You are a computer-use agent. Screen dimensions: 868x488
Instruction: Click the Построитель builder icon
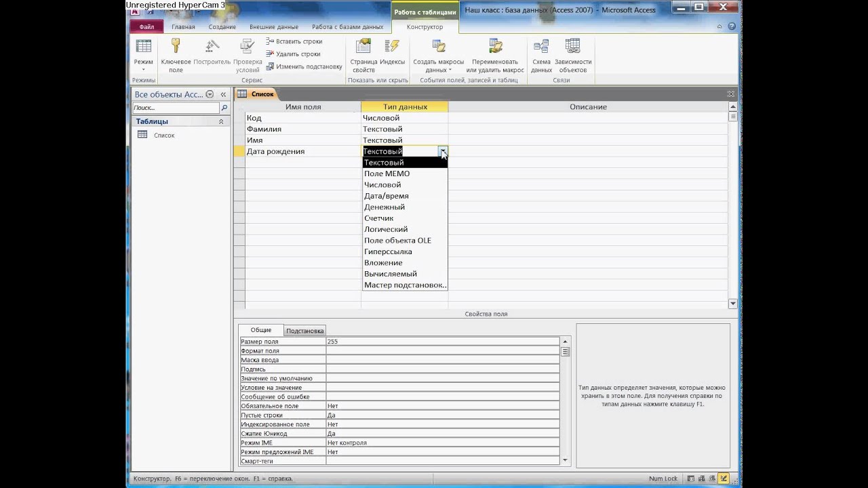(x=212, y=52)
